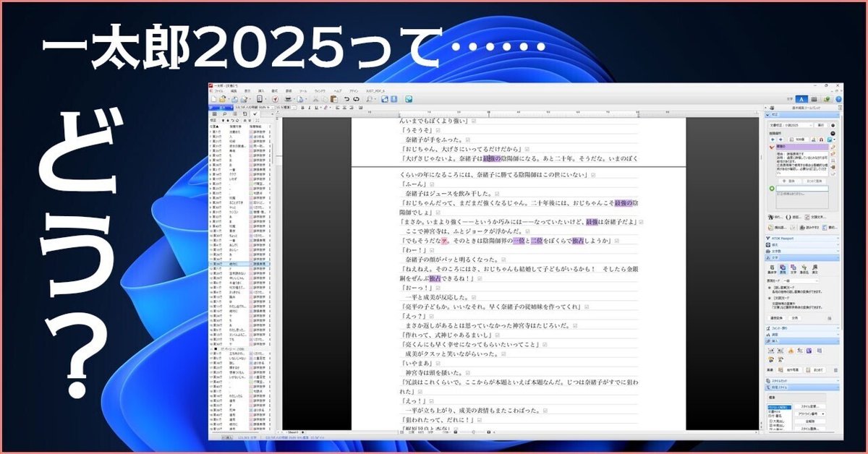
Task: Click the 全解除 button in 段落スタイル
Action: (x=810, y=421)
